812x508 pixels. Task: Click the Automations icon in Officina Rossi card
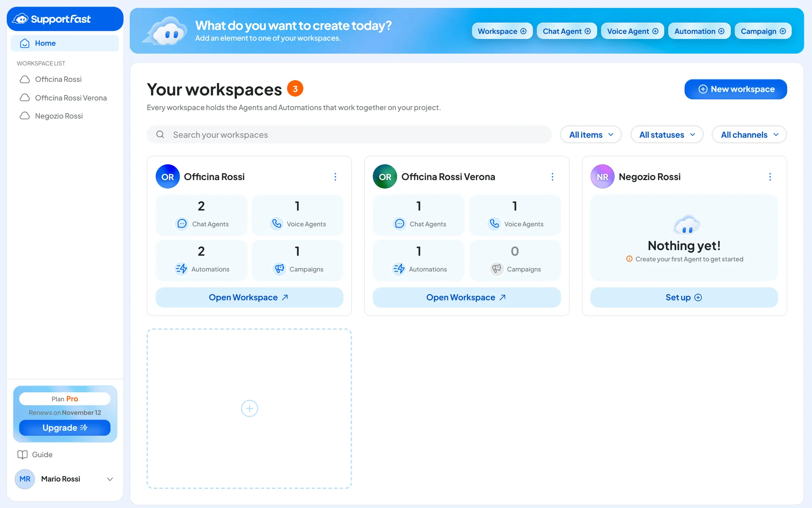pos(181,269)
